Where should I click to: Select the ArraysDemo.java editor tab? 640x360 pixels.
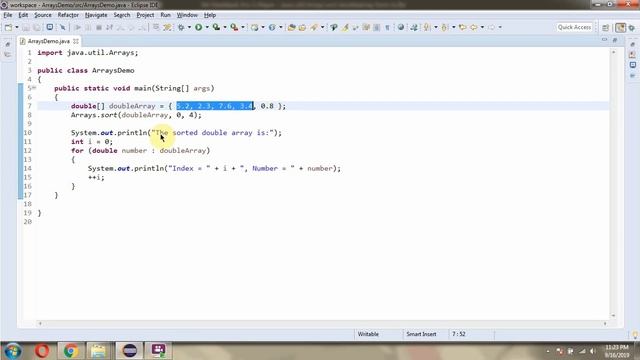point(49,41)
